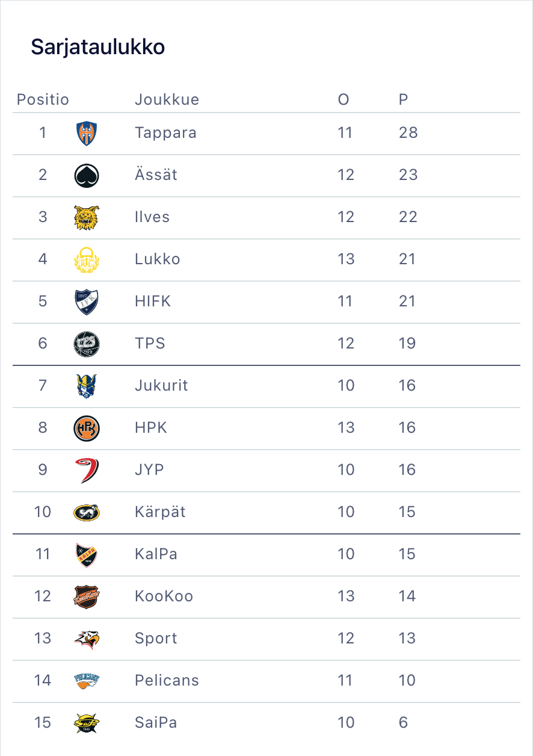Click the HIFK shield logo

[x=87, y=302]
